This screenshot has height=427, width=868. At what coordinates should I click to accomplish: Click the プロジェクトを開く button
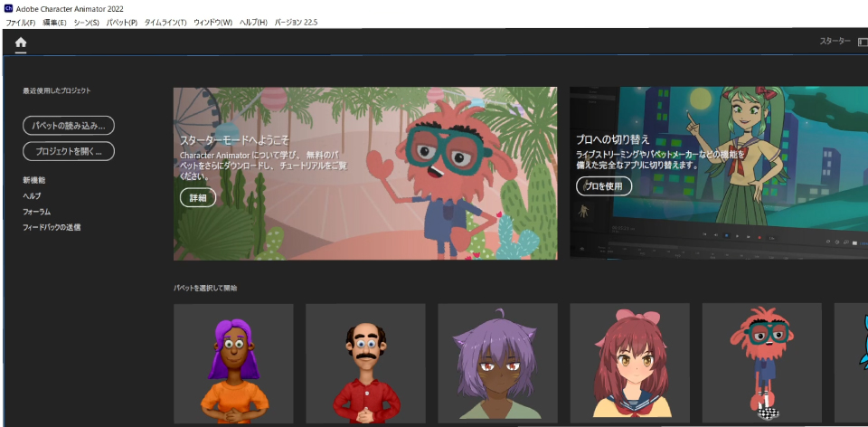tap(69, 151)
